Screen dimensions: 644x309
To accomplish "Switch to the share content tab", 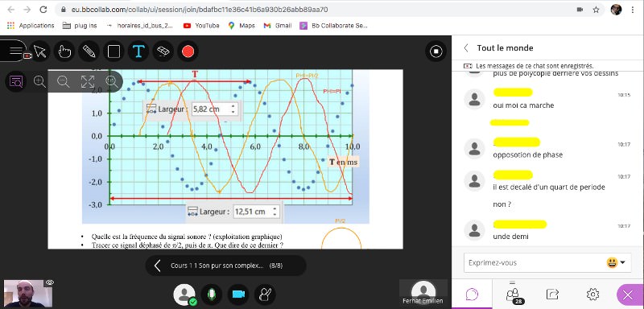I will (x=552, y=295).
